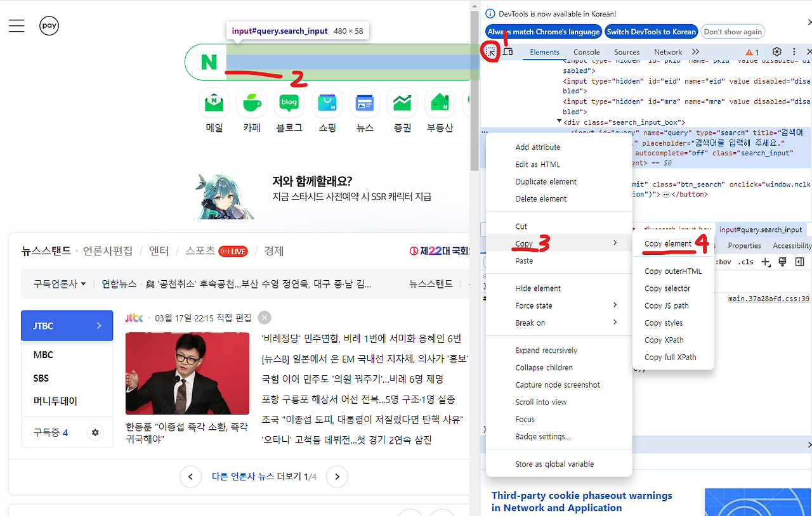Viewport: 812px width, 516px height.
Task: Open the JTBC news photo thumbnail
Action: pyautogui.click(x=187, y=373)
